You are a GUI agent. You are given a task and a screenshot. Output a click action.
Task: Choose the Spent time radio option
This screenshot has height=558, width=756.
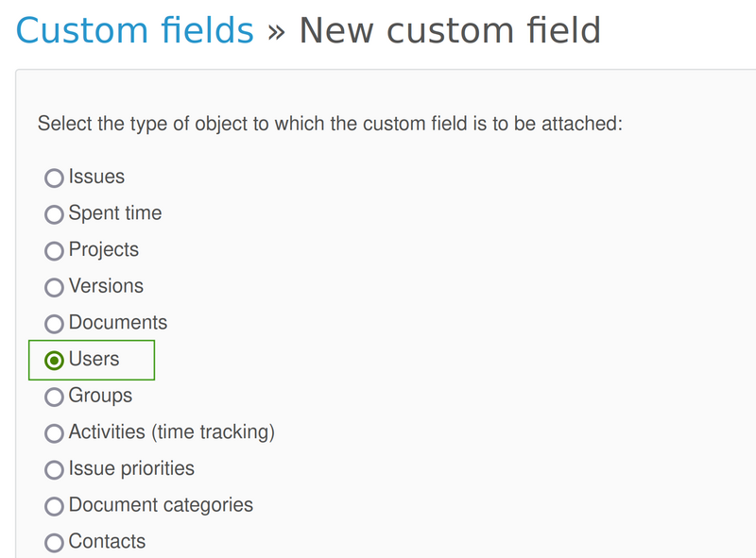pyautogui.click(x=55, y=214)
